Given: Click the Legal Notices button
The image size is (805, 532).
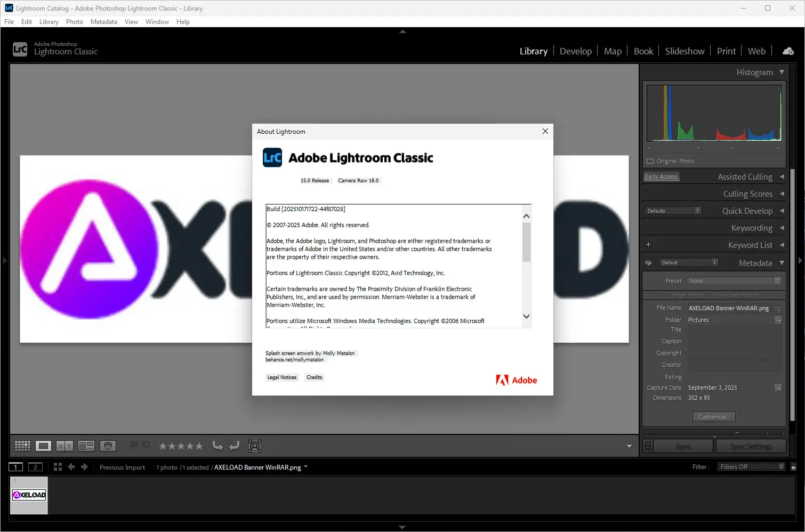Looking at the screenshot, I should 281,377.
